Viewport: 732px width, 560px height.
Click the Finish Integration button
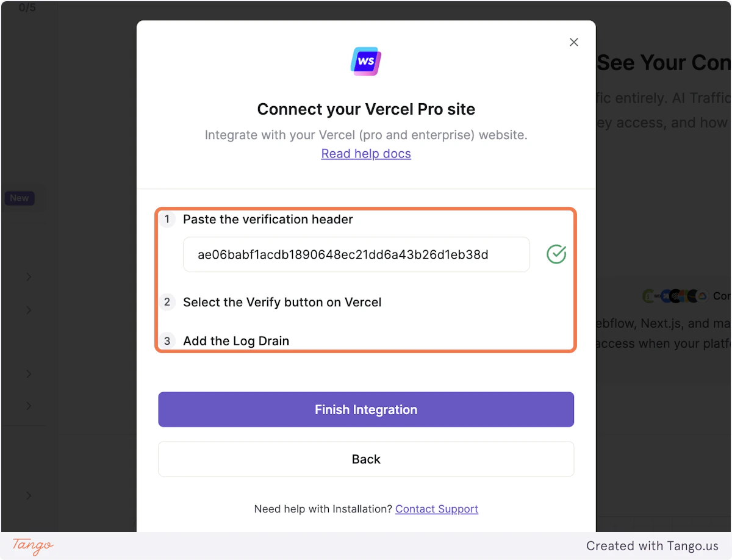(x=365, y=409)
